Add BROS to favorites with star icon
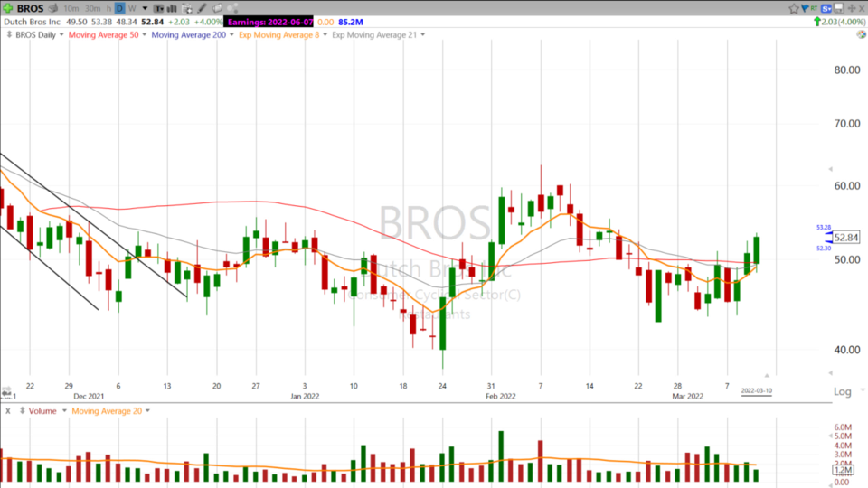This screenshot has height=488, width=868. [x=794, y=8]
